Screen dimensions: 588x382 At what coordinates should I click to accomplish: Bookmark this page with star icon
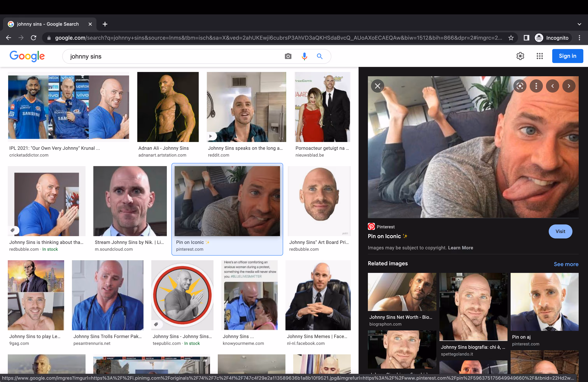(x=511, y=38)
